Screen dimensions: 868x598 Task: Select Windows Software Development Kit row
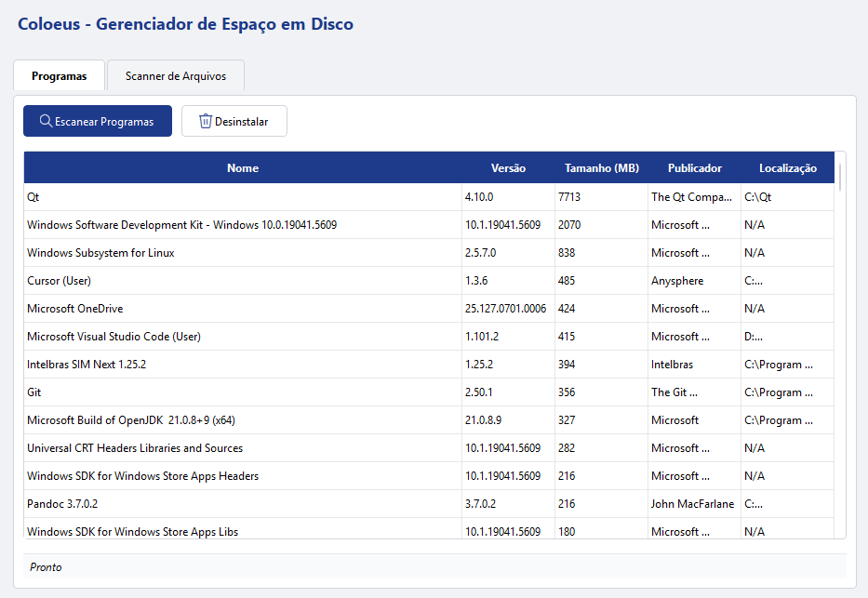[429, 224]
